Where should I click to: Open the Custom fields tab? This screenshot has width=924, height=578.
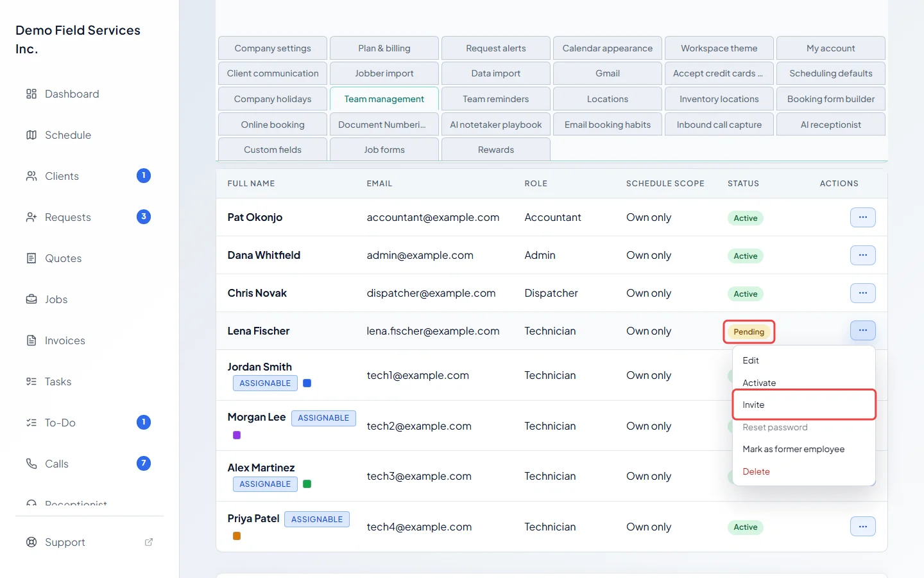click(273, 150)
